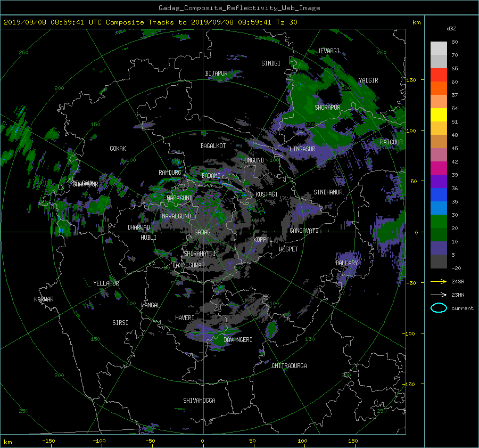Click the SHIRAHATTI city label
Screen dimensions: 479x448
click(x=200, y=253)
